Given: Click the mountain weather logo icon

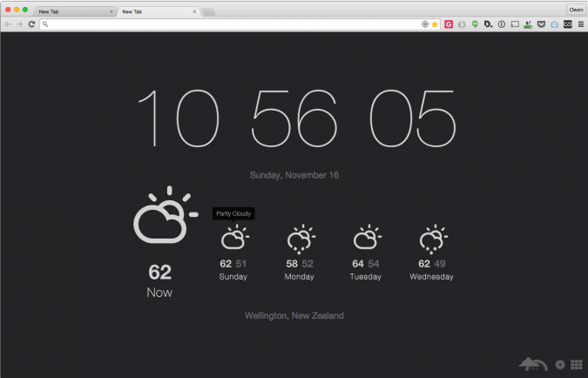Looking at the screenshot, I should 533,363.
